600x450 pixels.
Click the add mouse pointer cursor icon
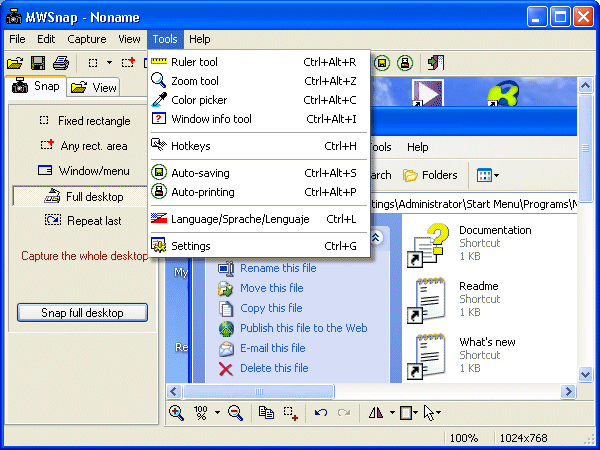(429, 413)
